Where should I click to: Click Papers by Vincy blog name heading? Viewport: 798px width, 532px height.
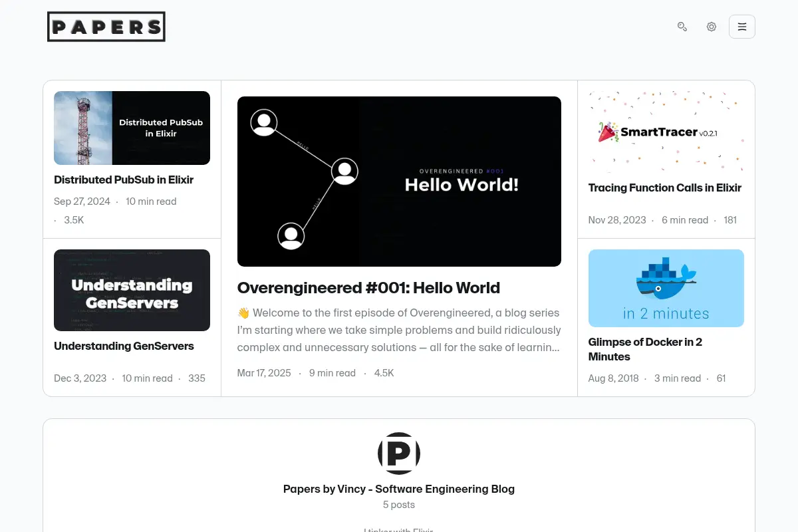pyautogui.click(x=399, y=489)
